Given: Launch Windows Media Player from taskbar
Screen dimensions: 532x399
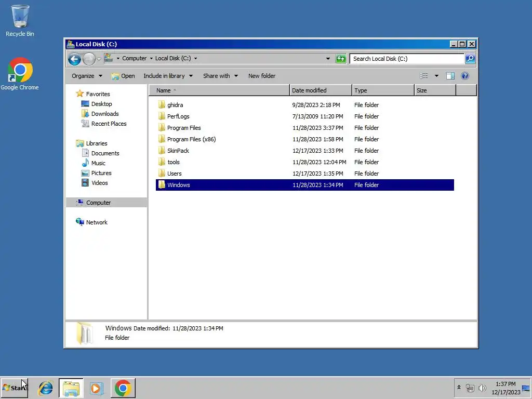Looking at the screenshot, I should 96,388.
